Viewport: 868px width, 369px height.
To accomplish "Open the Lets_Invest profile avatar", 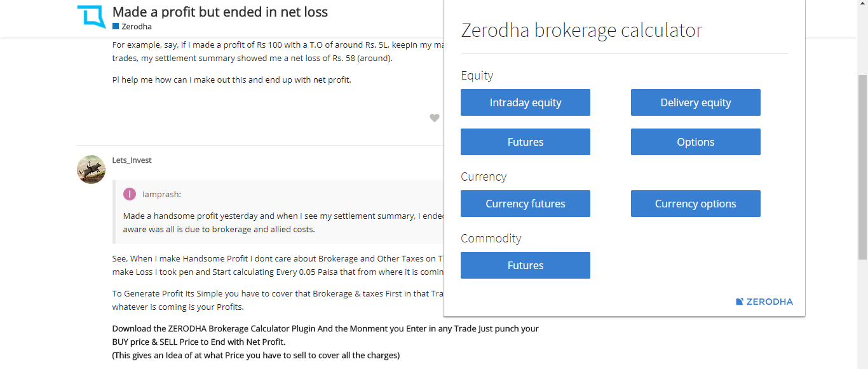I will (x=91, y=169).
